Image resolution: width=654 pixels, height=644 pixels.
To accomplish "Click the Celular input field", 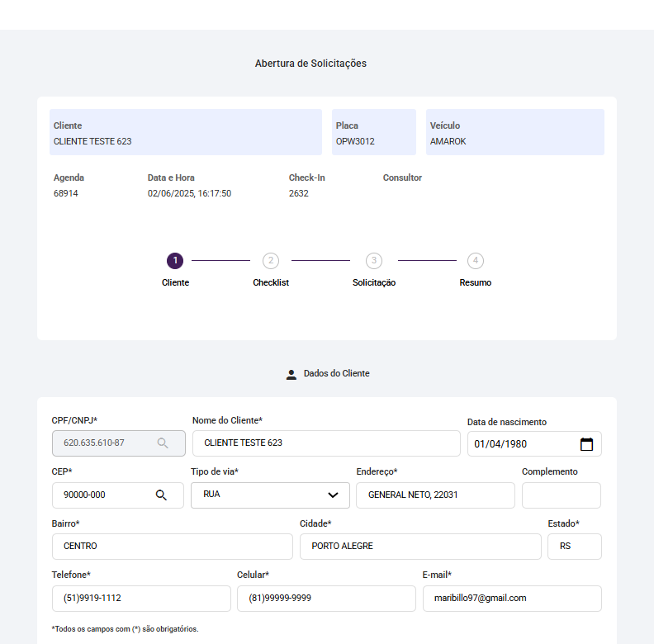I will pyautogui.click(x=326, y=599).
